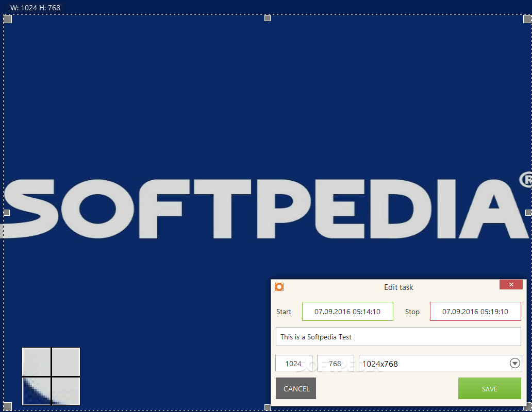Click the CANCEL button
The image size is (532, 412).
coord(296,388)
